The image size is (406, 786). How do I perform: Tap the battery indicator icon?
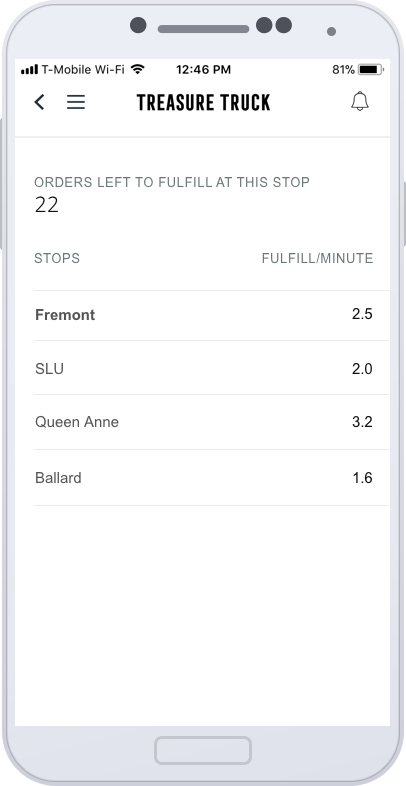tap(371, 69)
